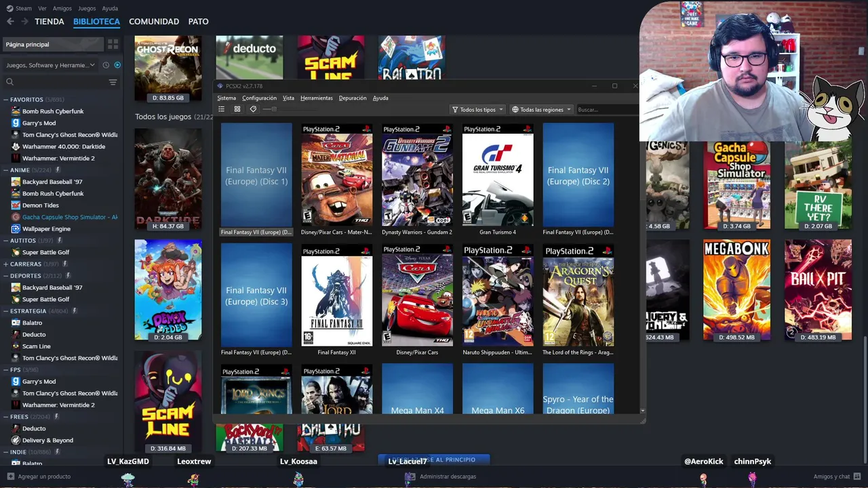This screenshot has width=868, height=488.
Task: Select Warhammer 40,000: Darktide in Favoritos list
Action: click(64, 146)
